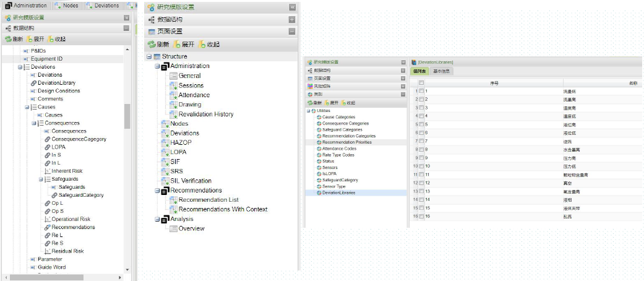Open the 基本信息 tab
Viewport: 644px width, 281px height.
point(442,71)
